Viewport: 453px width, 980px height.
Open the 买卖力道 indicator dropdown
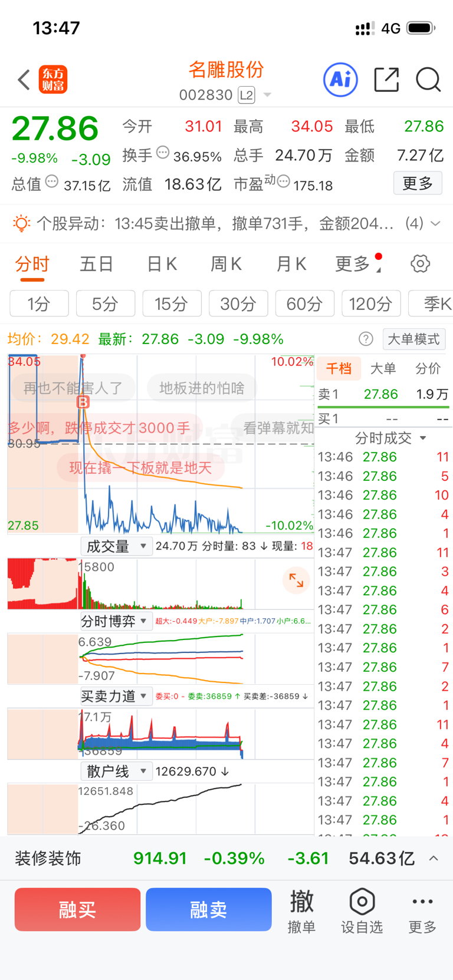tap(116, 696)
